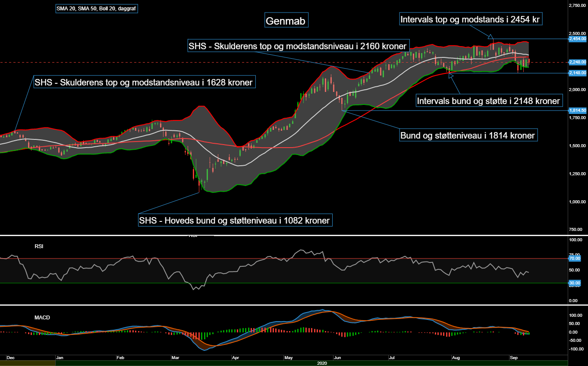Click the May label on time axis

point(289,358)
